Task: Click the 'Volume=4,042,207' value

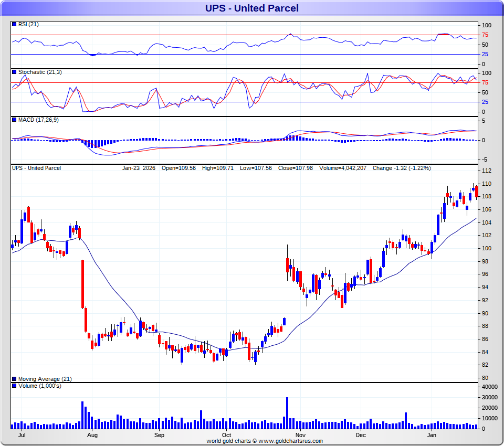Action: pos(343,168)
